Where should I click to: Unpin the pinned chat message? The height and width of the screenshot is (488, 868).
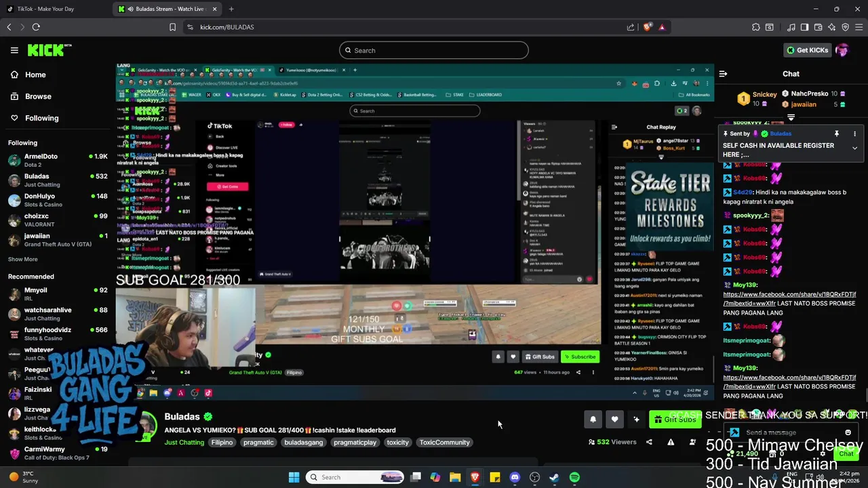click(836, 134)
